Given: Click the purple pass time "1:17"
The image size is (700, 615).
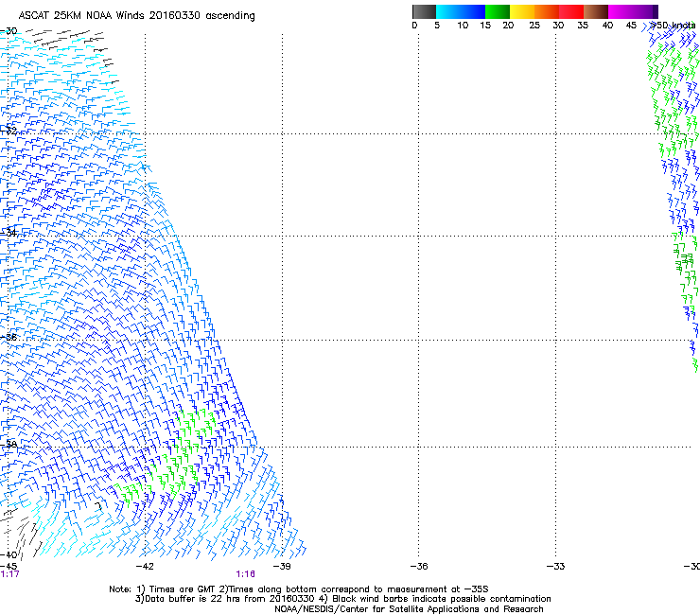Looking at the screenshot, I should pos(9,574).
